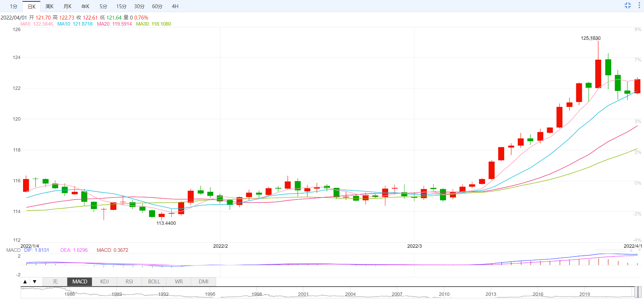The height and width of the screenshot is (304, 644).
Task: Click 1992 on the overview timeline
Action: [163, 294]
